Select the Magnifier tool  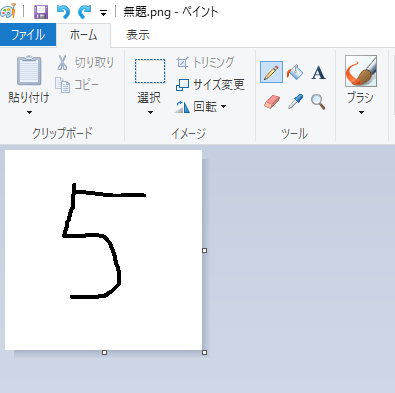click(318, 102)
